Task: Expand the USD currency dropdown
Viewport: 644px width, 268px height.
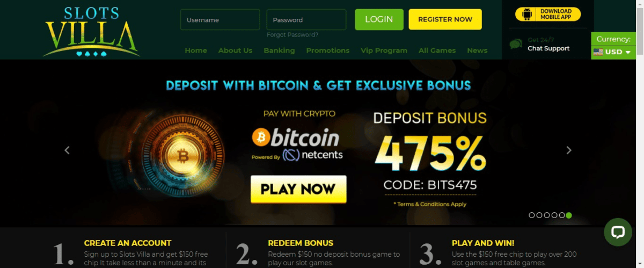Action: (x=614, y=52)
